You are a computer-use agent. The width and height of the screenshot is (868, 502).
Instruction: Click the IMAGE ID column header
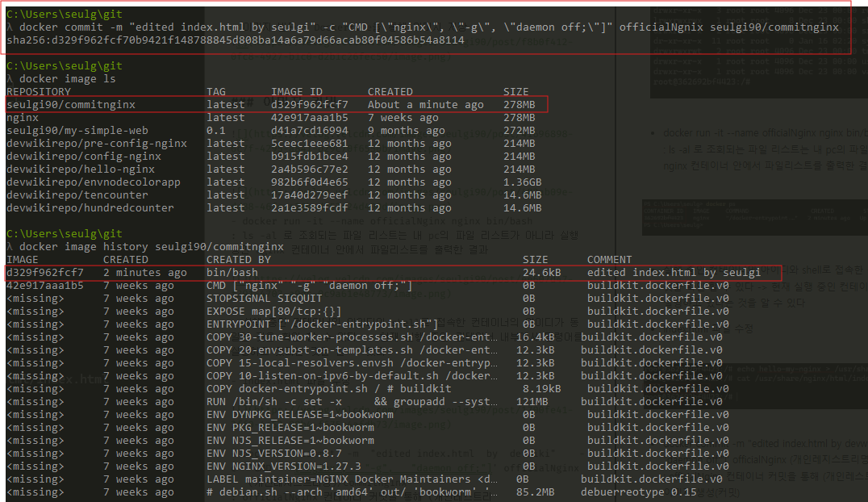297,91
